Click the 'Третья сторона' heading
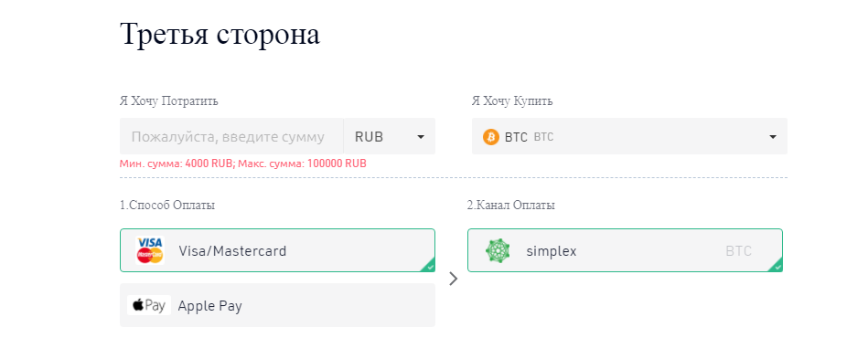 click(220, 35)
